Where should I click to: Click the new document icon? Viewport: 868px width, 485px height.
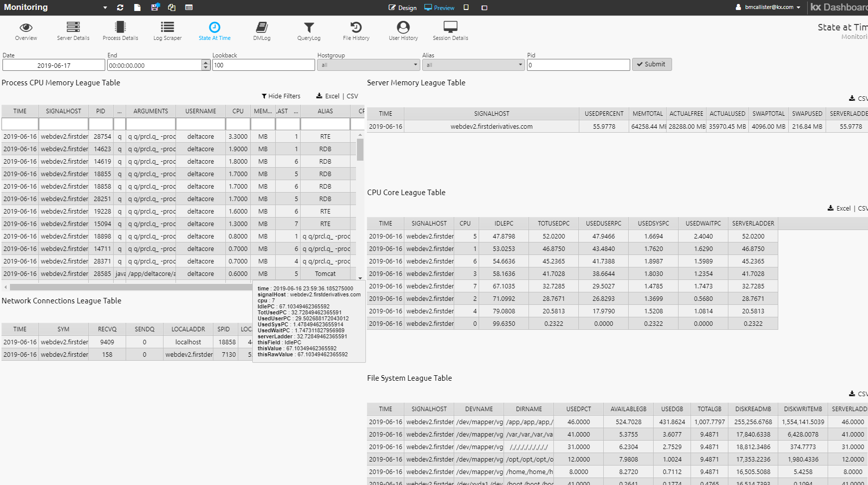pyautogui.click(x=138, y=7)
